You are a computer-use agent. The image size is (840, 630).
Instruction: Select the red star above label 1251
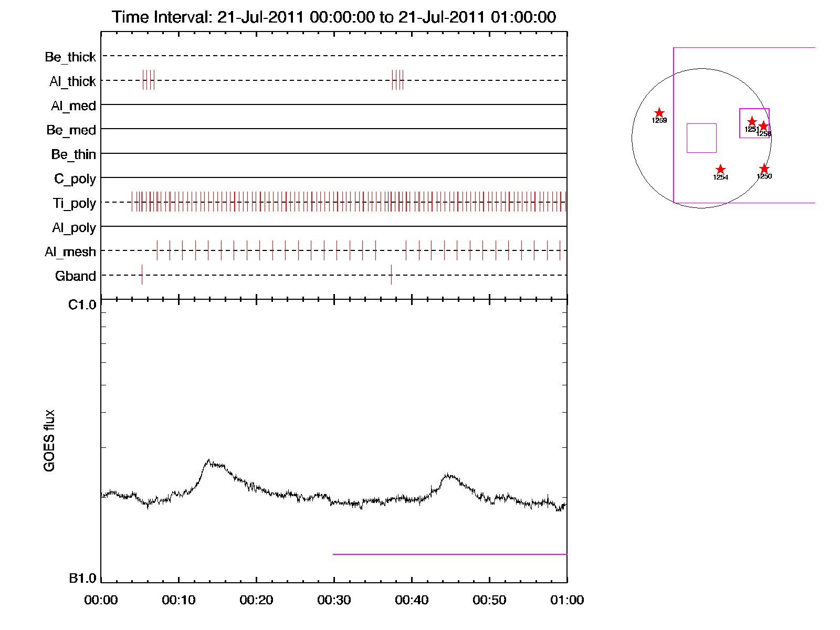click(752, 122)
